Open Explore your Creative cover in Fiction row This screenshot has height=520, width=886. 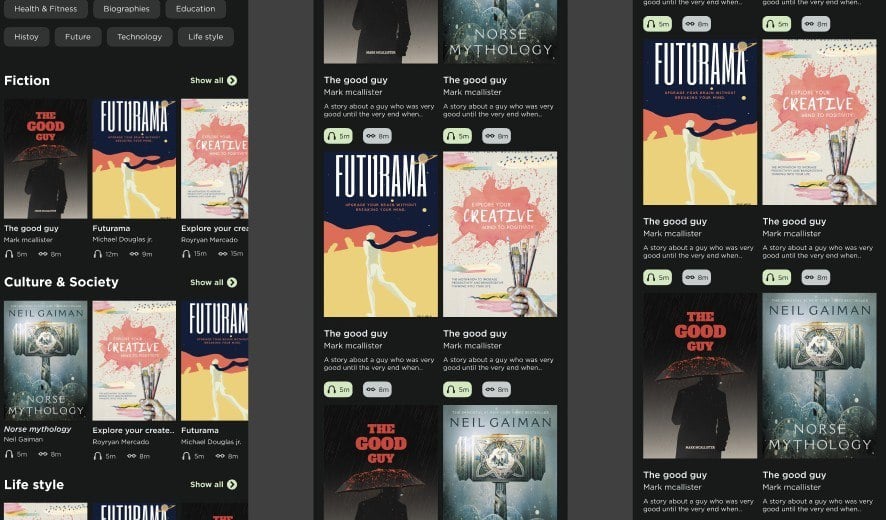click(214, 159)
